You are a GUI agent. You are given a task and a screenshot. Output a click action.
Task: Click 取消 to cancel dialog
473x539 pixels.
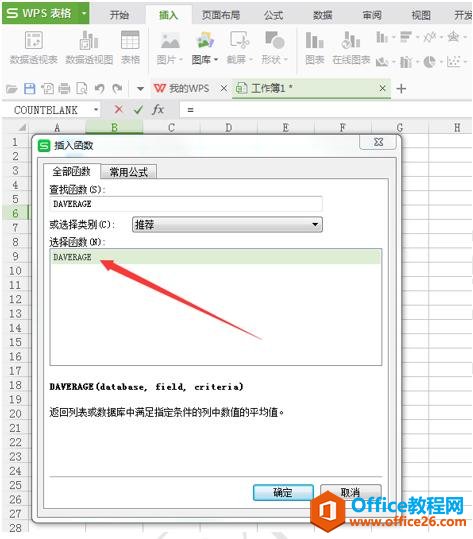click(x=351, y=492)
